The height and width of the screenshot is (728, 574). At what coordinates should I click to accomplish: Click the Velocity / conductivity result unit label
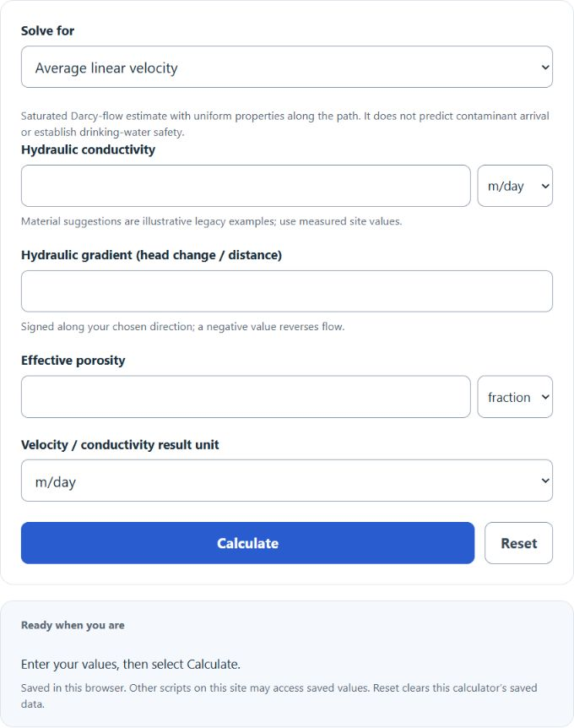tap(120, 444)
